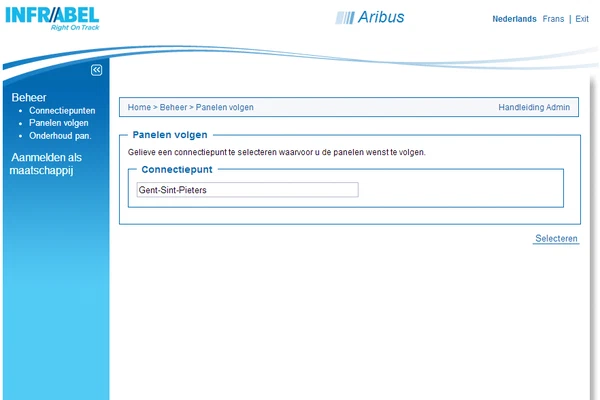Click the Connectiepunt fieldset label
The height and width of the screenshot is (400, 600).
pos(177,170)
